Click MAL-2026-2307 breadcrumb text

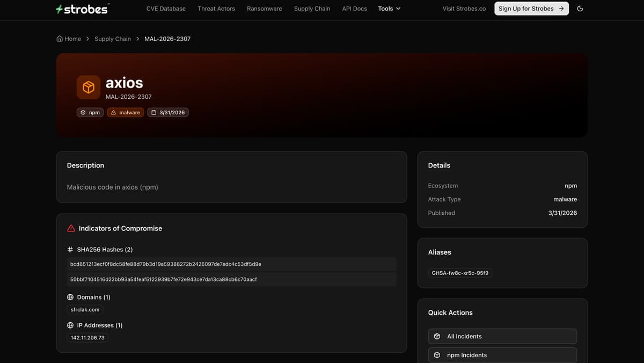click(x=167, y=39)
